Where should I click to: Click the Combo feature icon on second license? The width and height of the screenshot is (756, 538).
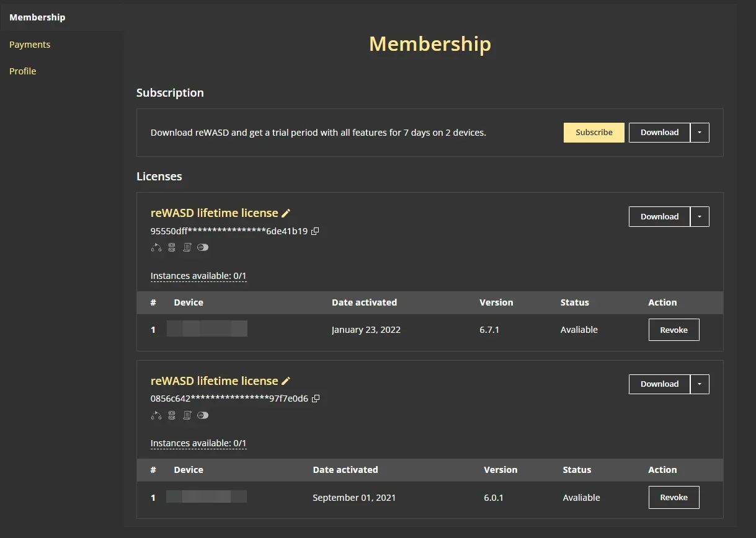click(156, 415)
